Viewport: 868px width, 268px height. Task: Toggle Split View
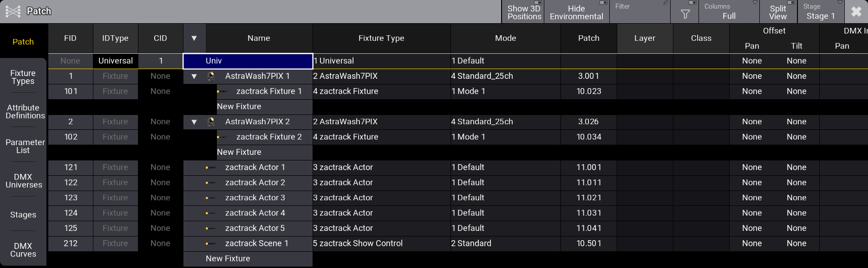pyautogui.click(x=778, y=12)
